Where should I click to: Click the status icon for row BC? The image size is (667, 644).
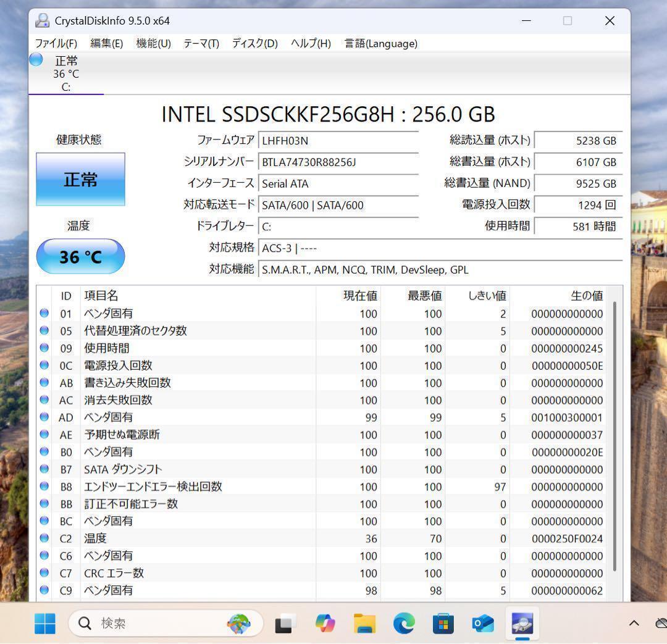tap(44, 521)
